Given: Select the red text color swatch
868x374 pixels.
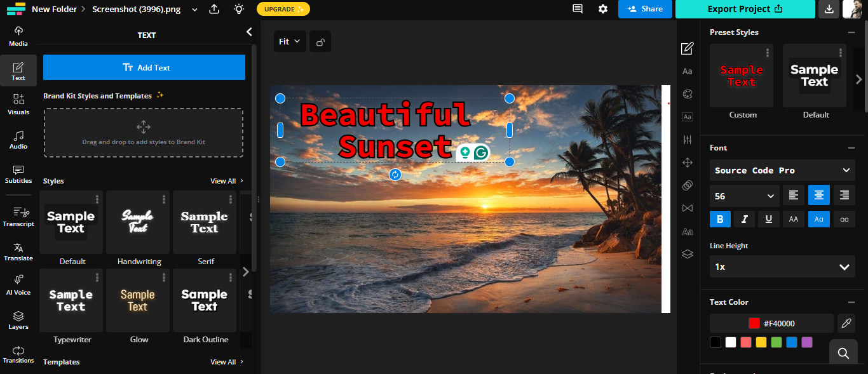Looking at the screenshot, I should 745,342.
